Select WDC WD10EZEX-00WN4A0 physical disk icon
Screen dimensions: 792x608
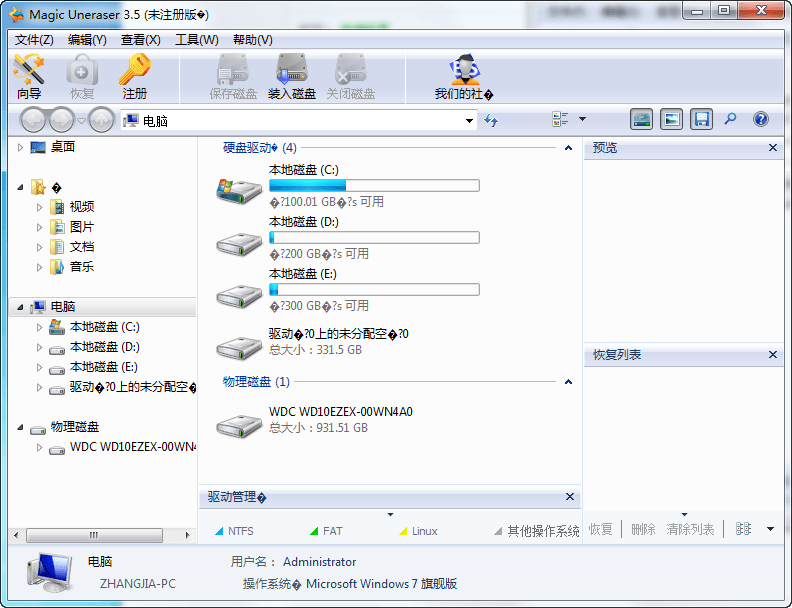point(239,426)
